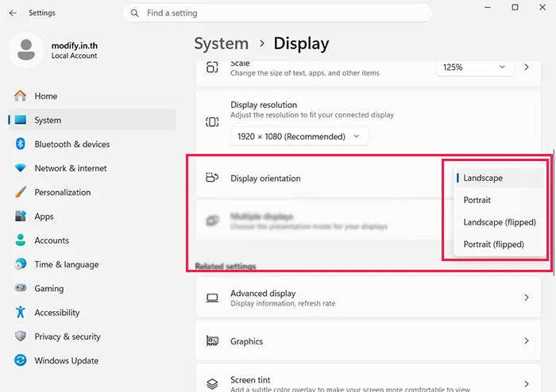Open Graphics settings with chevron

527,340
